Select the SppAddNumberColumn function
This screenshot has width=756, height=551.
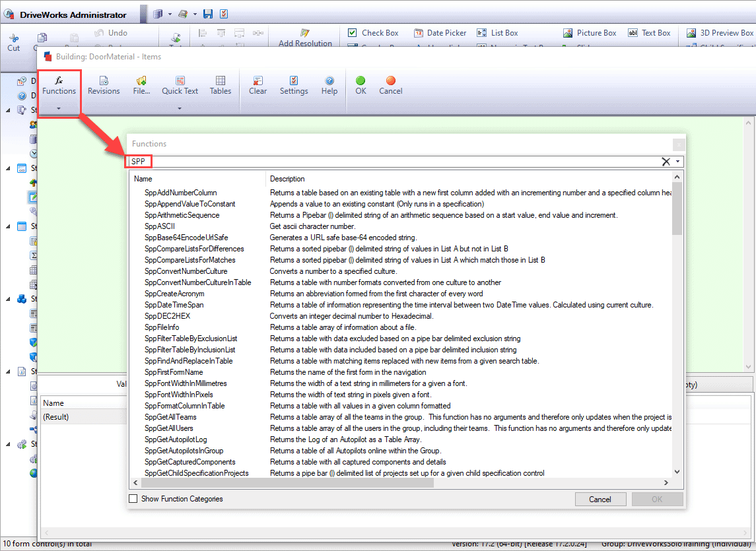181,193
